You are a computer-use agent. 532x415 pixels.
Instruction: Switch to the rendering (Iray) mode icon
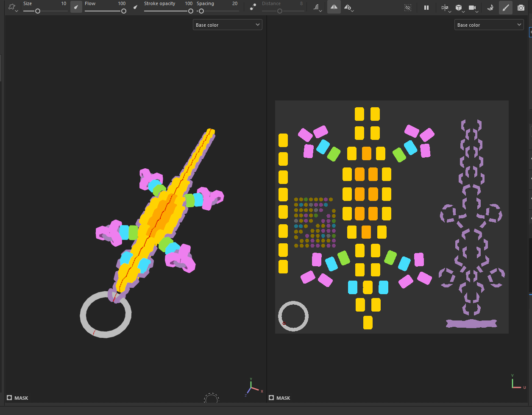click(490, 8)
